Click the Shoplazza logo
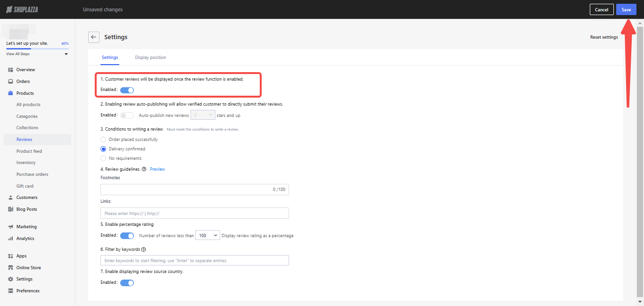 (x=22, y=9)
